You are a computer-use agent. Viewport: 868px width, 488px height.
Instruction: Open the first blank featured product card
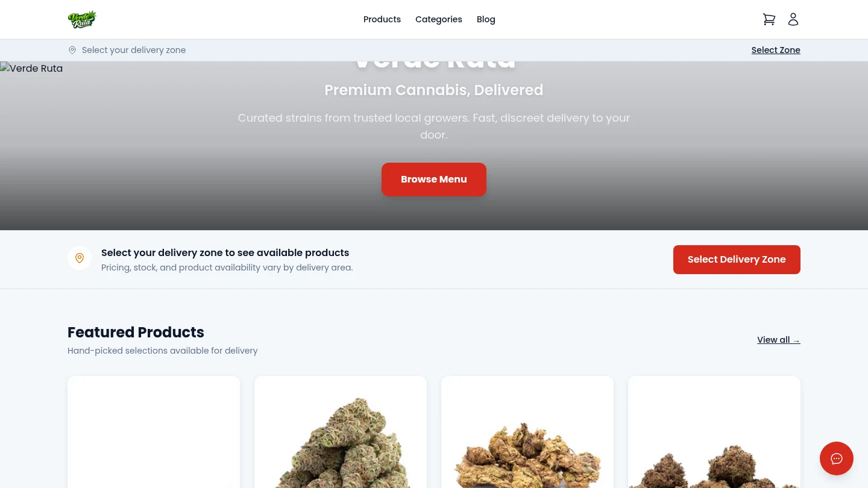click(x=154, y=432)
